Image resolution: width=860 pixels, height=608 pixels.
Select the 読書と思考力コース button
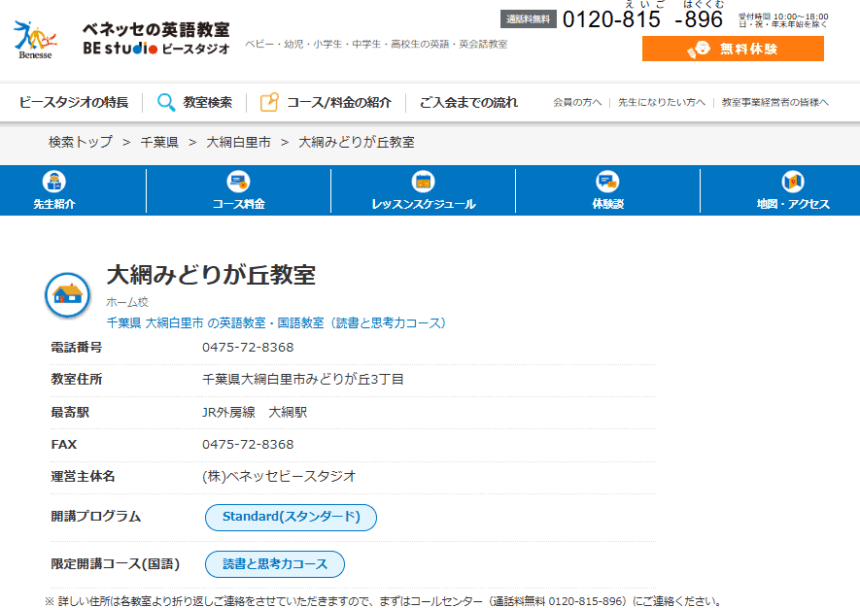point(275,564)
